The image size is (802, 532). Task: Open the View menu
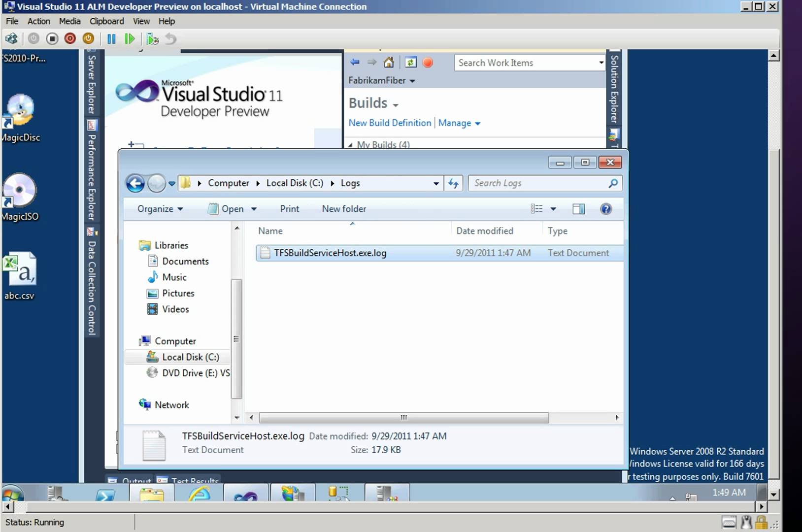(x=141, y=21)
